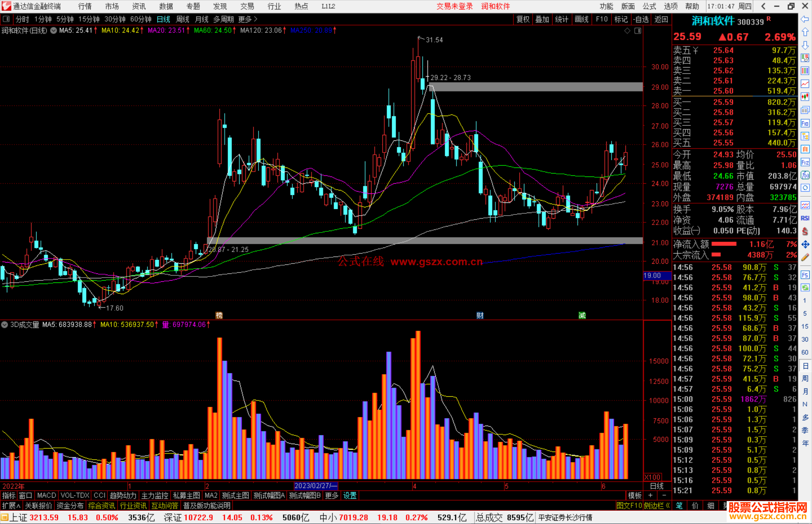Click the red S arrow icon

tap(805, 231)
